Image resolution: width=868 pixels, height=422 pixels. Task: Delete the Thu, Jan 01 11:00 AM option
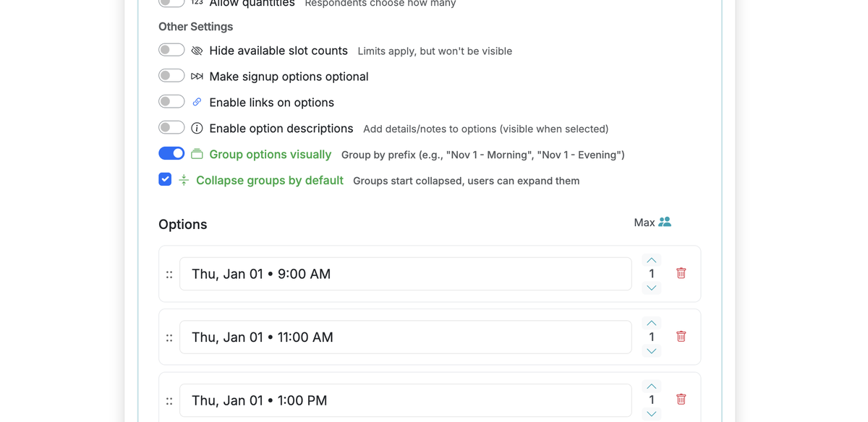[x=681, y=336]
